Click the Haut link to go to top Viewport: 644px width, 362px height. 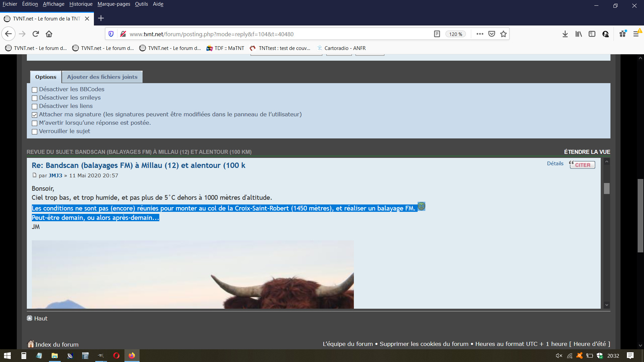click(x=41, y=318)
